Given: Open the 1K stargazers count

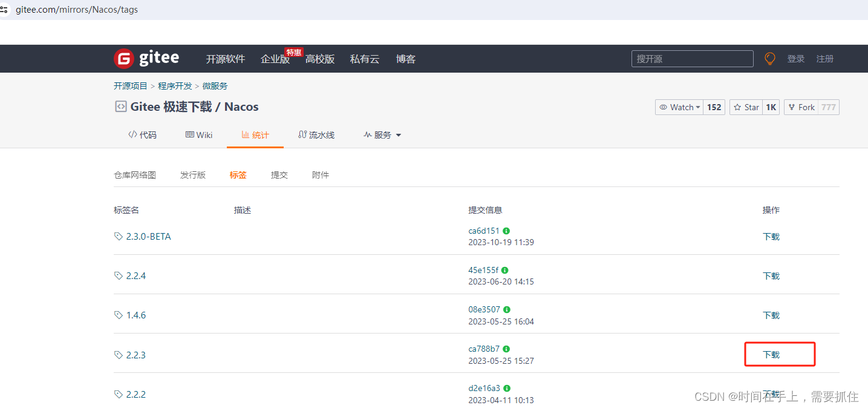Looking at the screenshot, I should click(x=771, y=107).
